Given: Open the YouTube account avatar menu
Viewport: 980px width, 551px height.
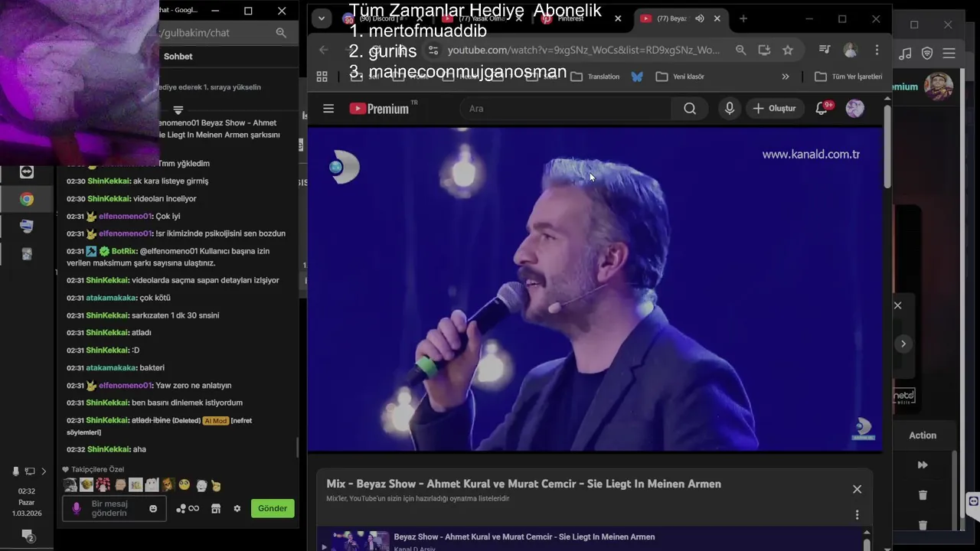Looking at the screenshot, I should pos(854,109).
